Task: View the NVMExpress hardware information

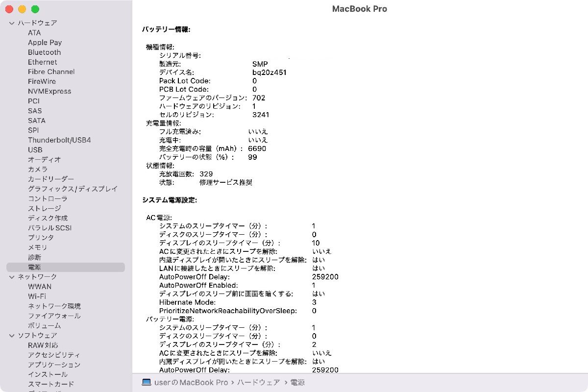Action: (50, 91)
